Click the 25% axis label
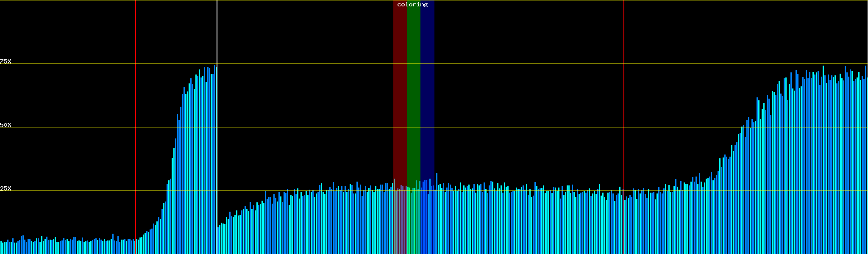This screenshot has width=868, height=254. click(x=6, y=189)
